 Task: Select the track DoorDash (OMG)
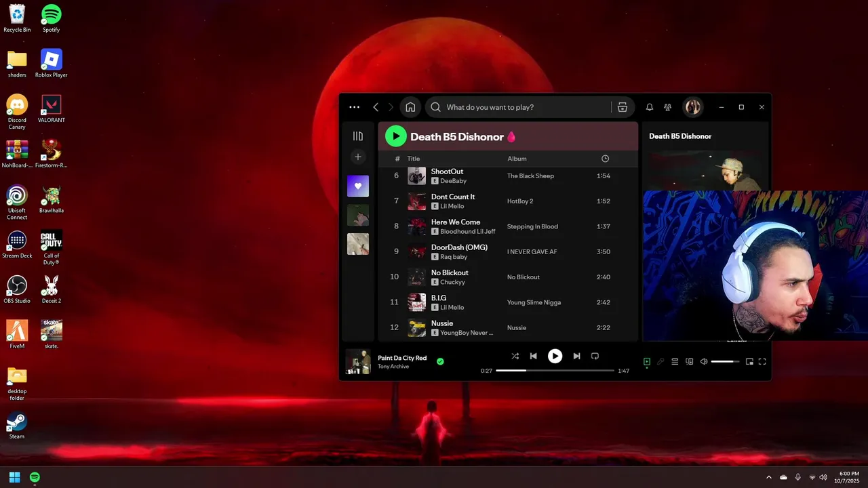[x=459, y=247]
